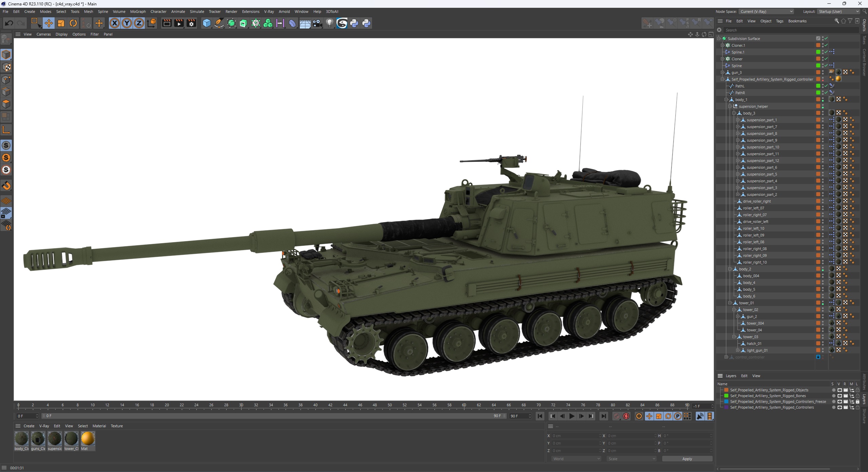Viewport: 868px width, 472px height.
Task: Click the Record Active Objects button
Action: point(617,416)
